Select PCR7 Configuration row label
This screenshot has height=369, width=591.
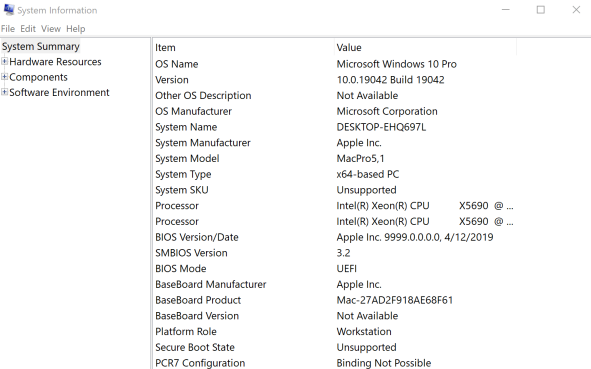pyautogui.click(x=200, y=363)
